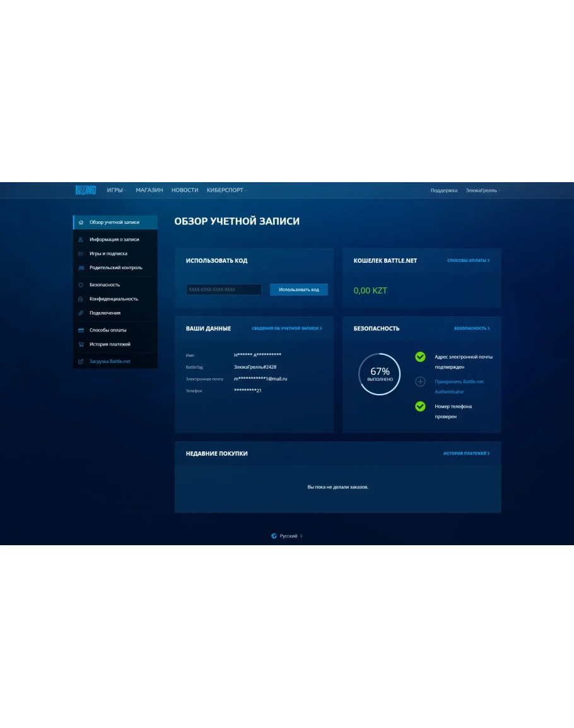The image size is (574, 728).
Task: Click the person icon for Информация о записи
Action: coord(81,240)
